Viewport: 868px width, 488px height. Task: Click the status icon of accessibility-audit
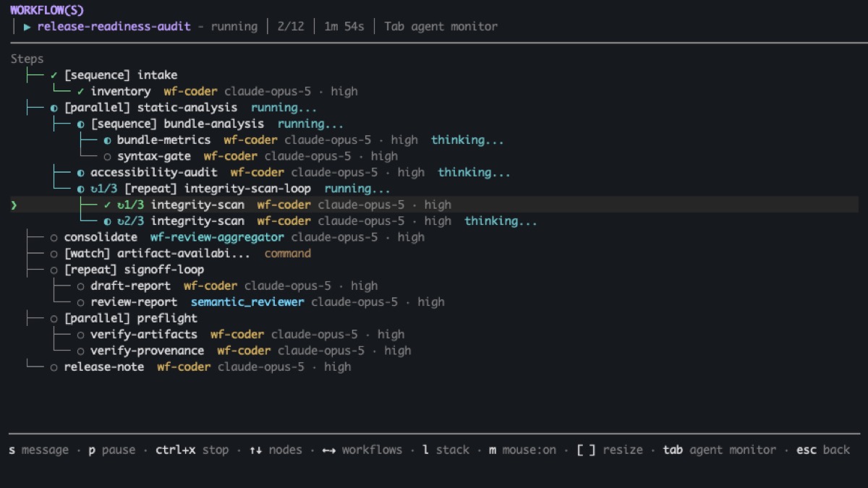point(81,173)
